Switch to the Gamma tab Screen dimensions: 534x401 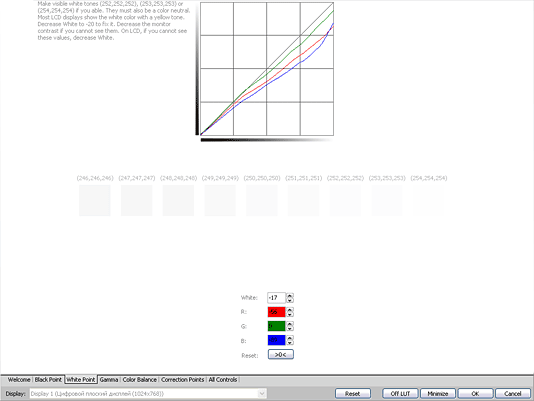(109, 380)
